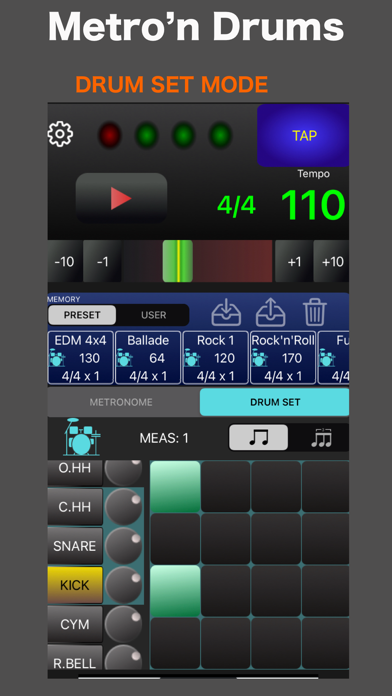Toggle first pad in second grid row
This screenshot has height=696, width=392.
pyautogui.click(x=175, y=539)
